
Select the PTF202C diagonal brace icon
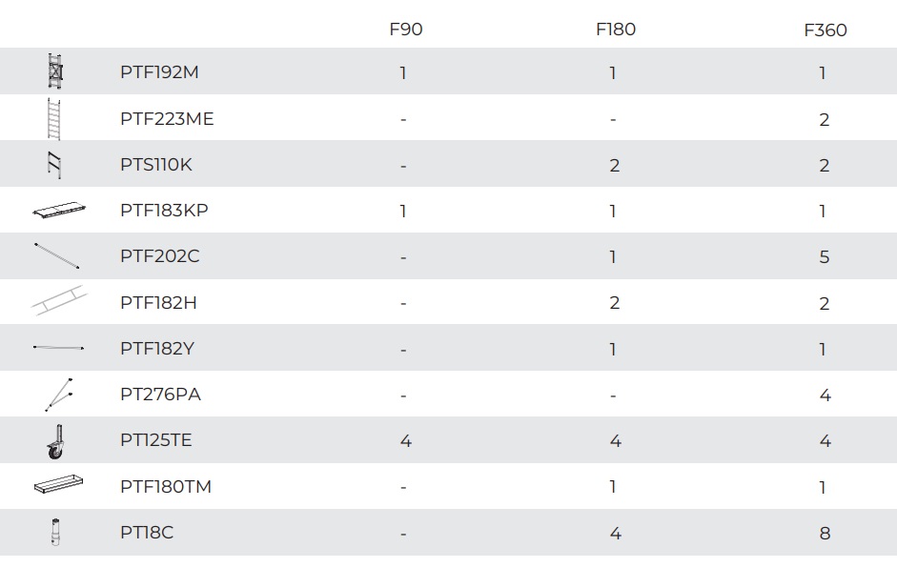coord(57,256)
